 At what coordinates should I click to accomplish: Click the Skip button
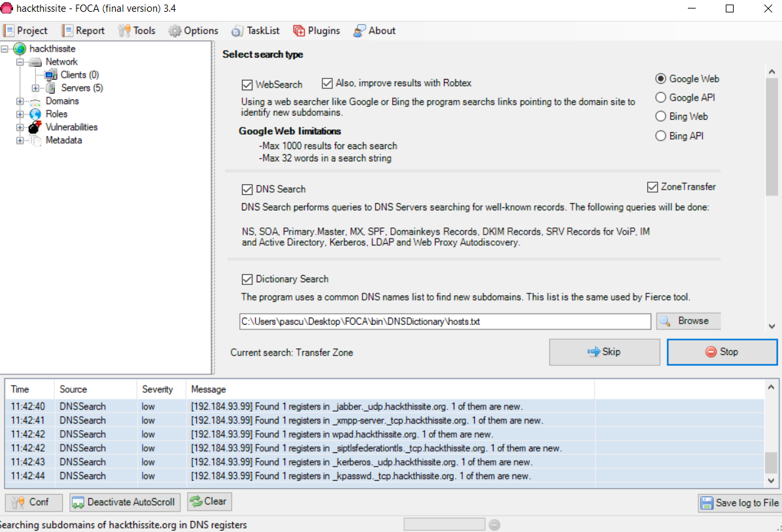(604, 352)
